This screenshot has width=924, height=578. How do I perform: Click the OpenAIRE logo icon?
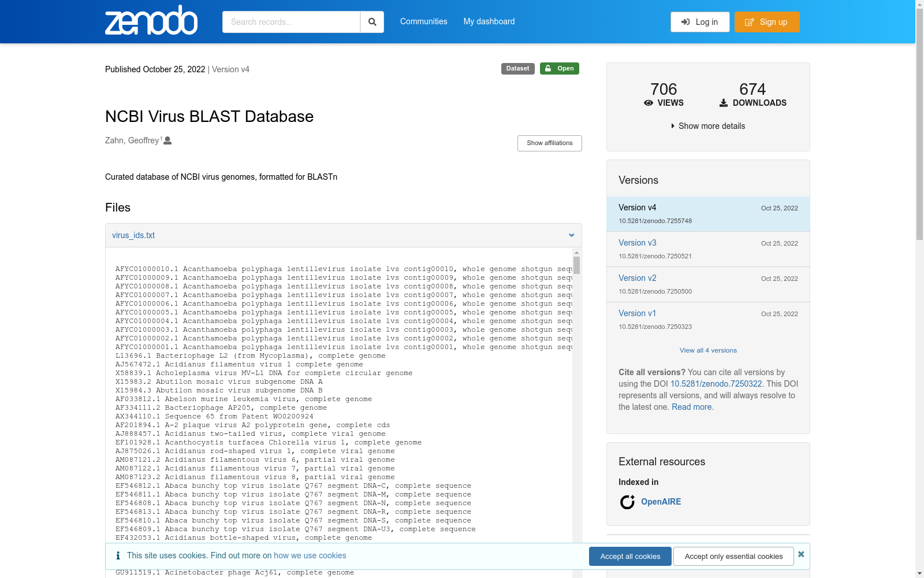627,502
